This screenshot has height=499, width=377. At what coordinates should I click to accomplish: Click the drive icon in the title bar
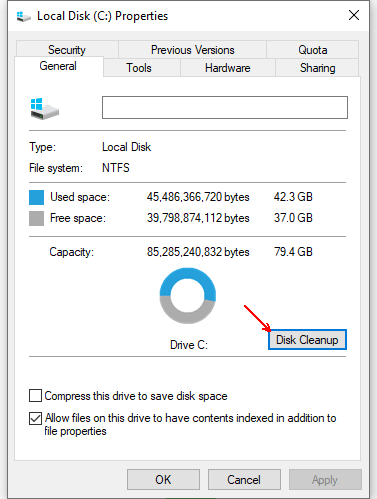click(x=23, y=16)
